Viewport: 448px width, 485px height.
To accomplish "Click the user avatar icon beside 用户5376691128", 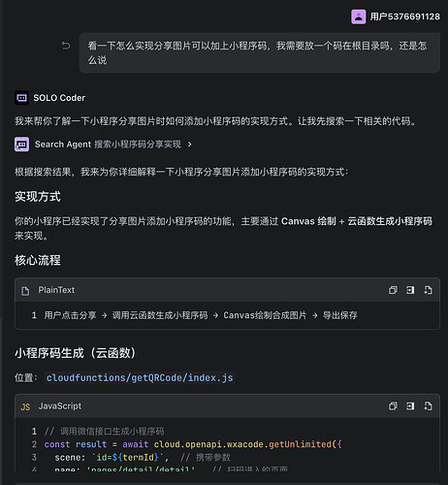I will [359, 16].
